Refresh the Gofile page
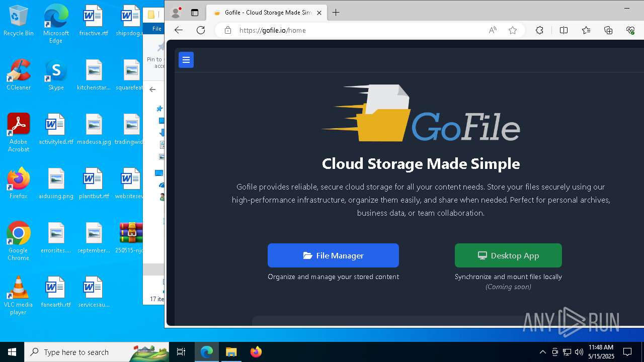 click(x=201, y=30)
